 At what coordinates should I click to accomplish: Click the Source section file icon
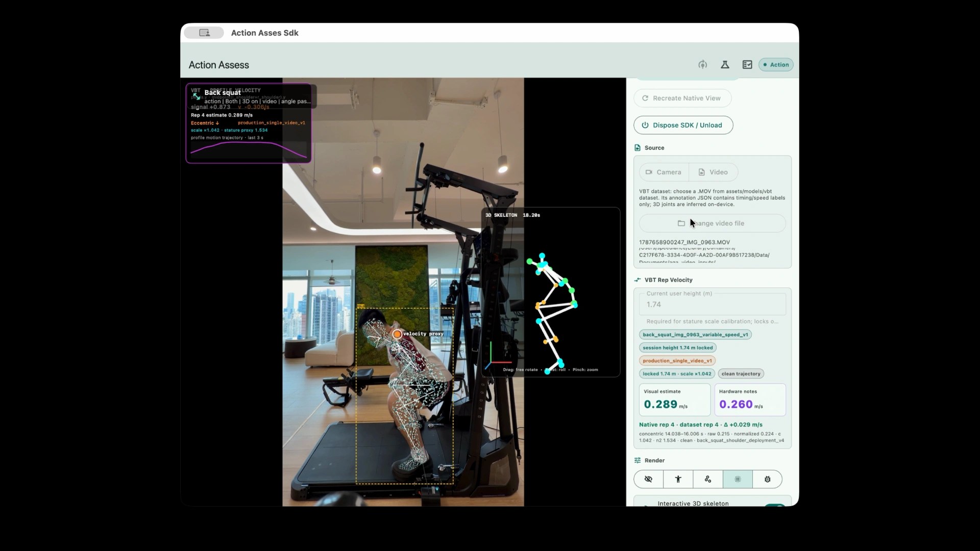coord(637,148)
